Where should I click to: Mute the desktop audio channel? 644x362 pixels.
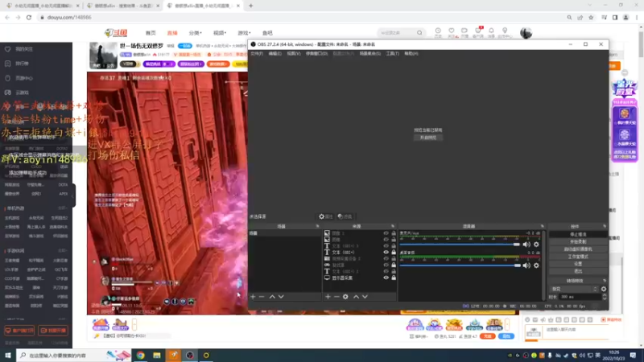click(526, 265)
